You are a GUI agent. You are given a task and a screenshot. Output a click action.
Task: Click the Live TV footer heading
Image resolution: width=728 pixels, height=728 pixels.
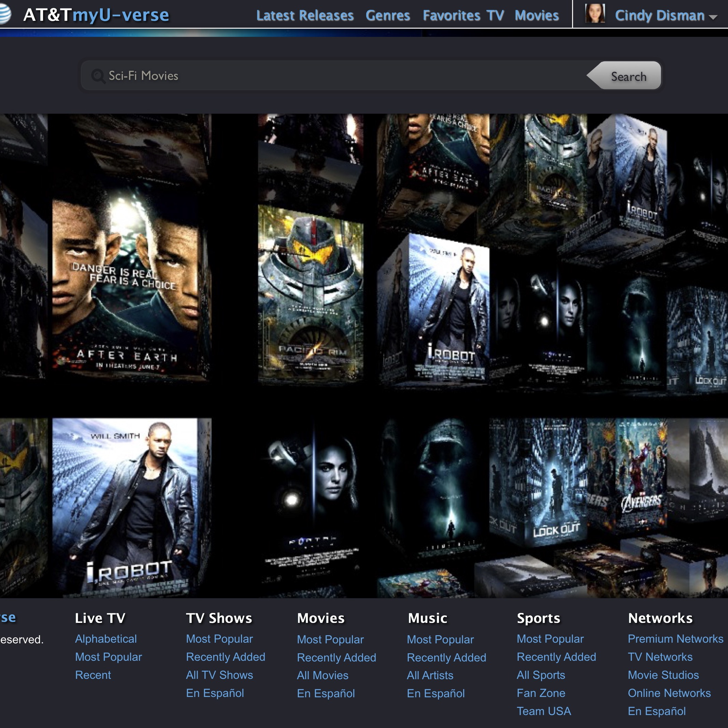click(100, 618)
